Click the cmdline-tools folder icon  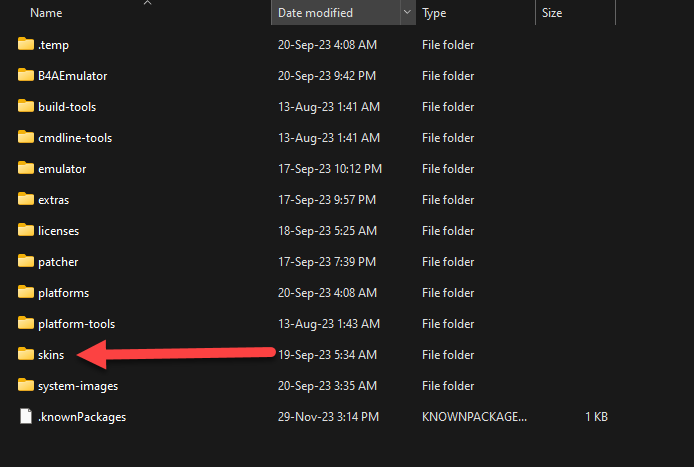[26, 137]
